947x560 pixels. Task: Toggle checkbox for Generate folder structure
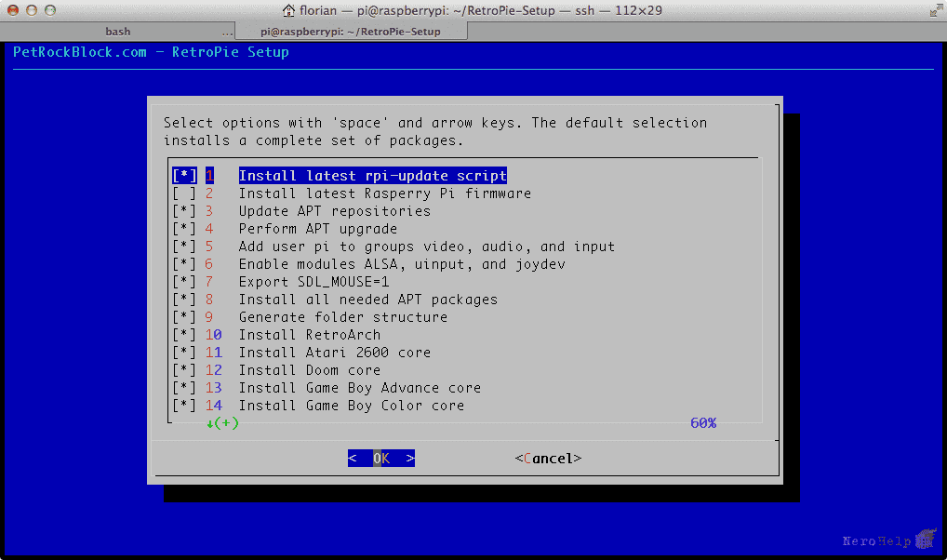point(184,317)
